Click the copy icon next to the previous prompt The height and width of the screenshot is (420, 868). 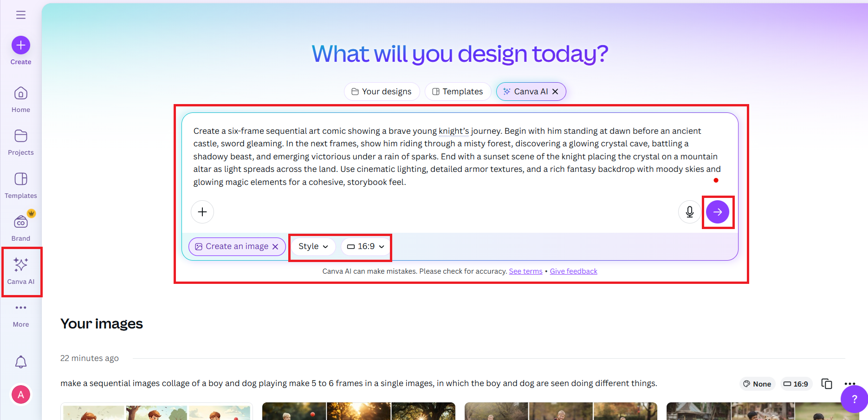(826, 384)
